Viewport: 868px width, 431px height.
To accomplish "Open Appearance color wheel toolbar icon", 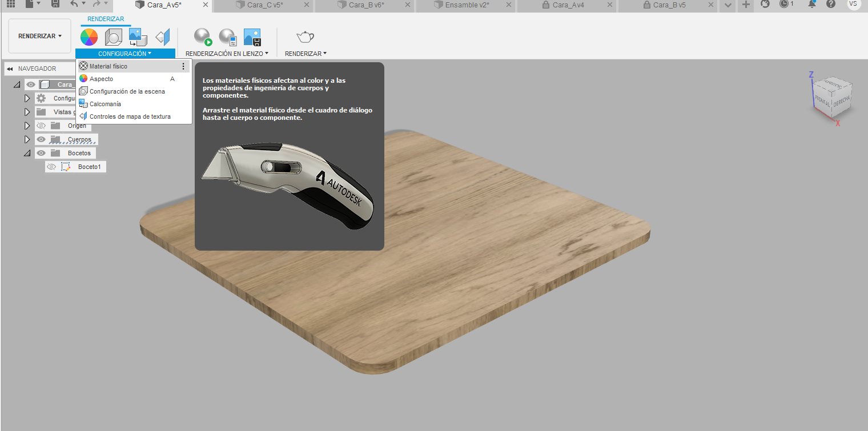I will [89, 37].
